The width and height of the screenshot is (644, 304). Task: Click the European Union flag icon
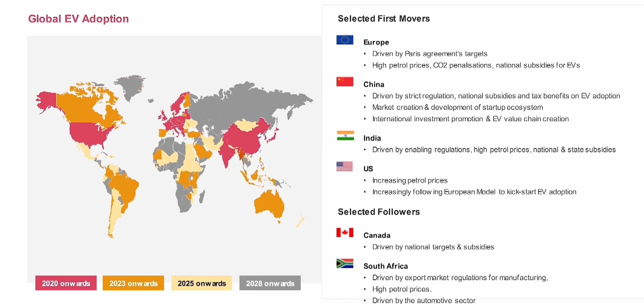pyautogui.click(x=345, y=40)
